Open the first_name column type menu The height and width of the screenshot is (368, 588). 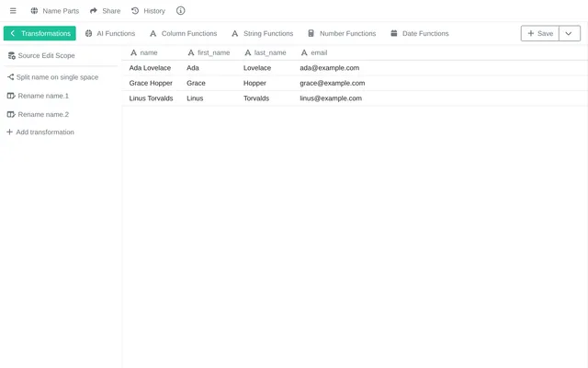[191, 53]
